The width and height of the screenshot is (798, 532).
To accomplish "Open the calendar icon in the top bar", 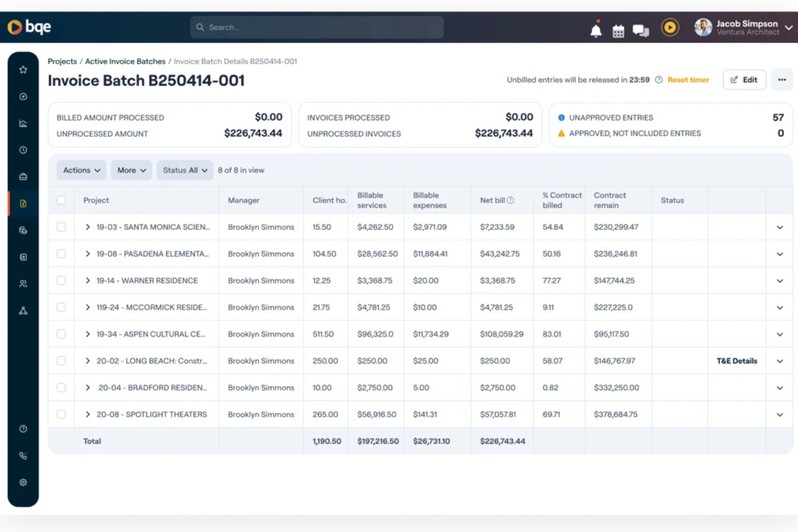I will tap(618, 30).
